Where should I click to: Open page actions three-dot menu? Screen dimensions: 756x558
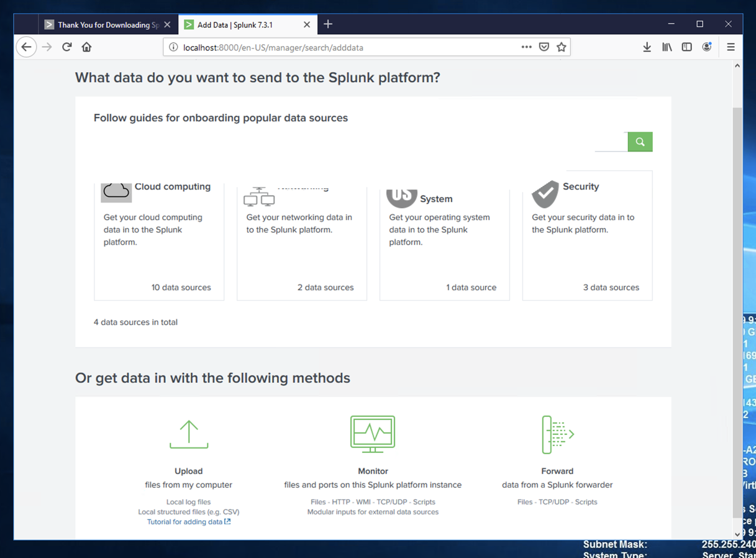tap(526, 47)
